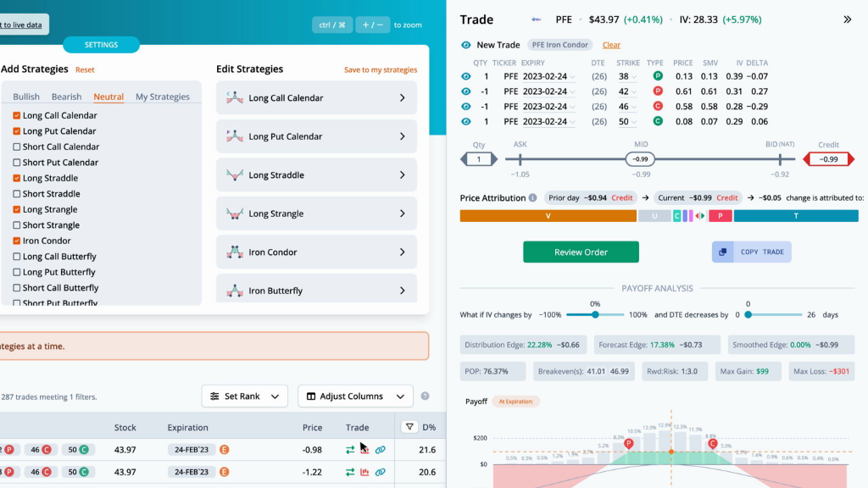Click chart icon in -1.22 trade row

(364, 472)
